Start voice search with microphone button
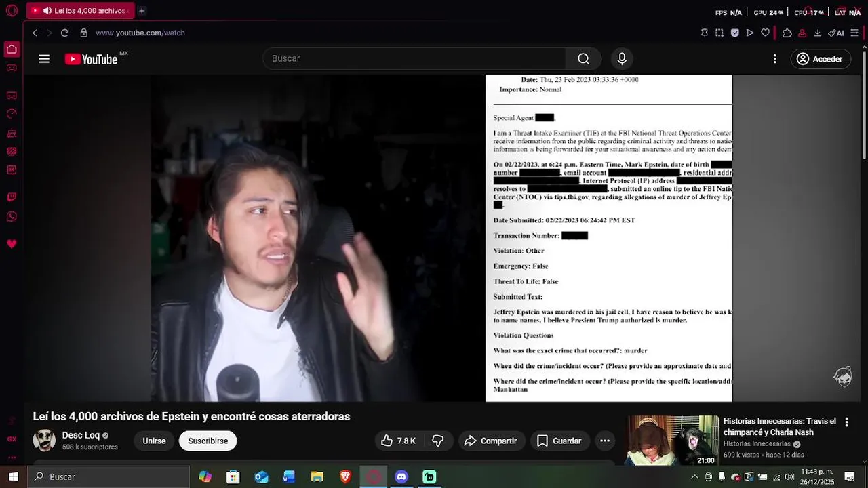 tap(622, 59)
